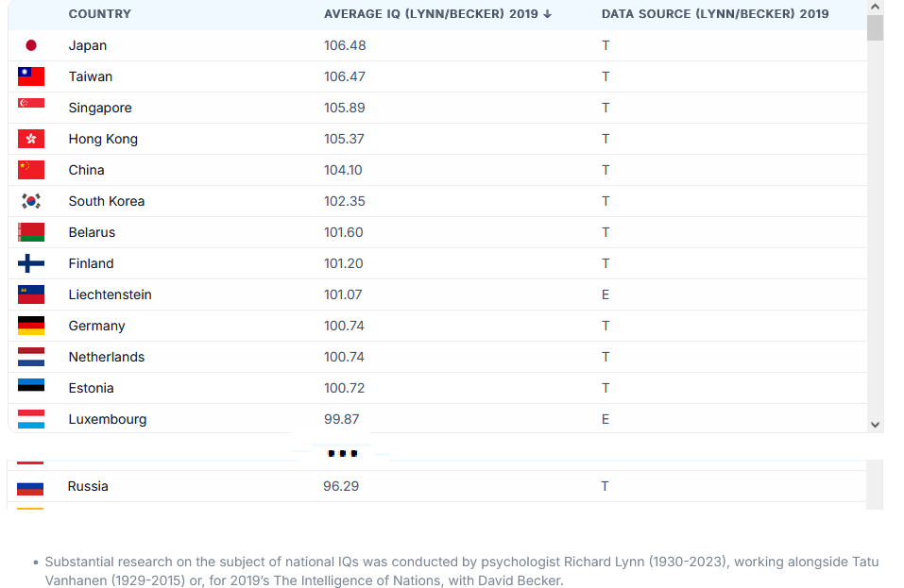
Task: Click the Russia flag icon
Action: point(30,488)
